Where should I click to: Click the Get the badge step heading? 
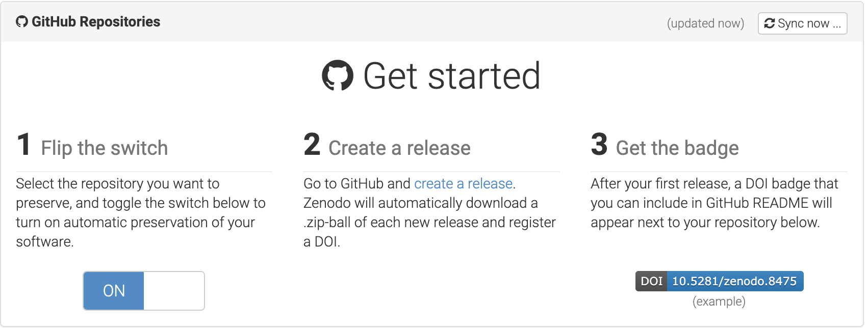(677, 148)
